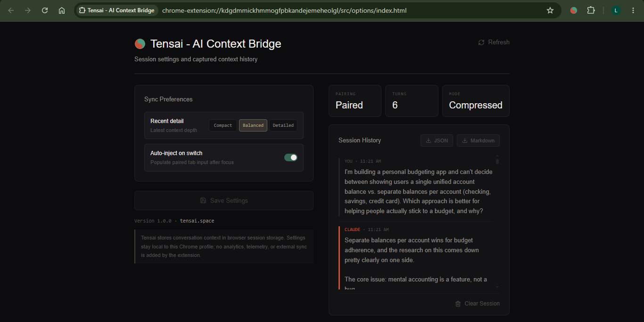This screenshot has width=644, height=322.
Task: Select the Compact recent detail option
Action: 223,125
